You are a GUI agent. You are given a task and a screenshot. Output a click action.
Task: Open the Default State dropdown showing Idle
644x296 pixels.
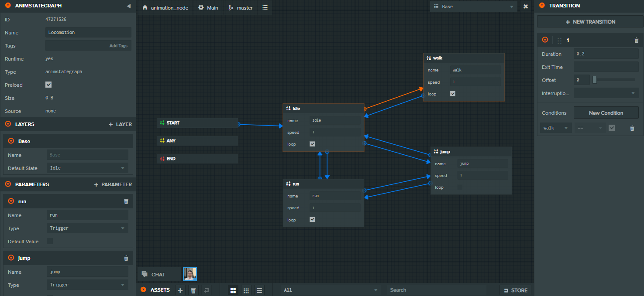pos(87,168)
